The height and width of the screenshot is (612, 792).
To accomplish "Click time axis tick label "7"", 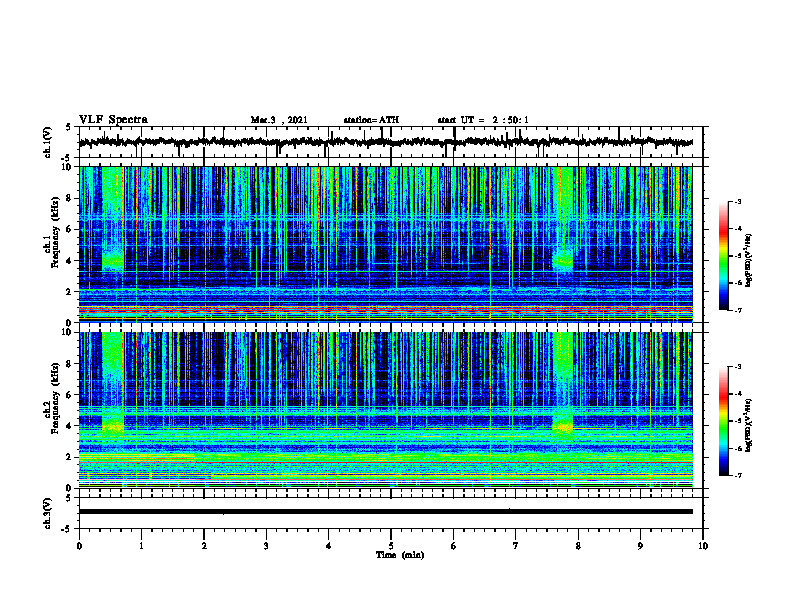I will point(516,546).
